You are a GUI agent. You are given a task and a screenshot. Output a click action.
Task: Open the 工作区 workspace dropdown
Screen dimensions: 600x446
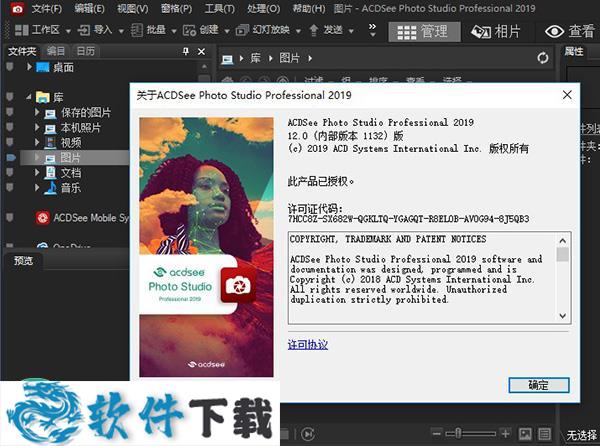click(x=68, y=31)
